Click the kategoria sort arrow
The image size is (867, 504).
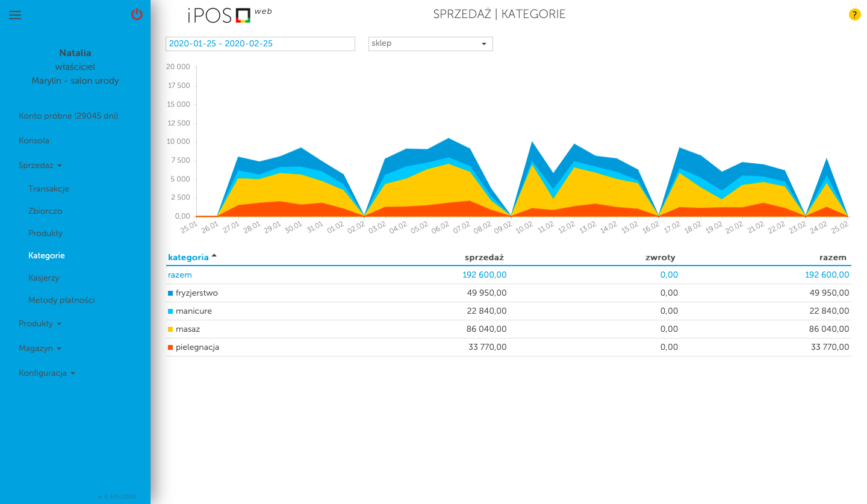click(x=214, y=256)
